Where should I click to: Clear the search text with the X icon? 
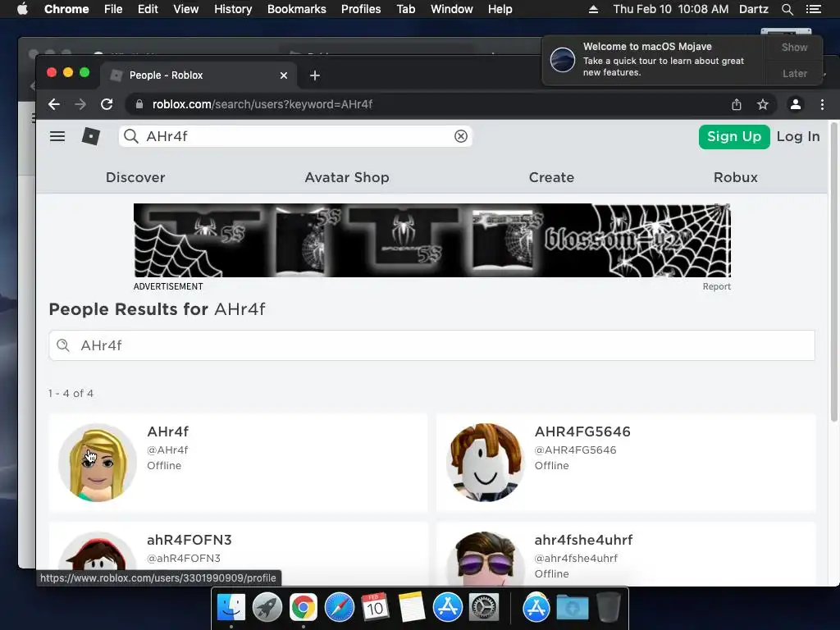461,137
